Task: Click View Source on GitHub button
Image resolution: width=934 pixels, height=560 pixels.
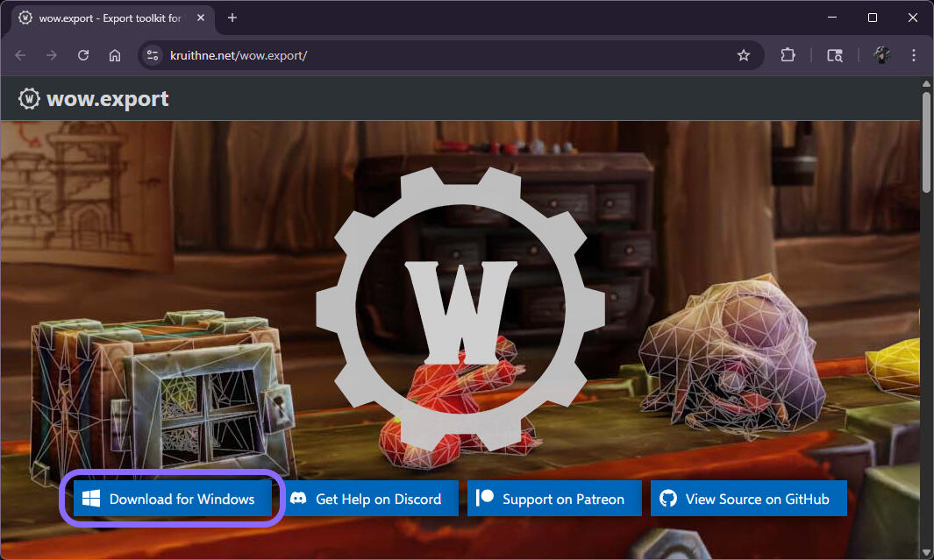Action: click(748, 499)
